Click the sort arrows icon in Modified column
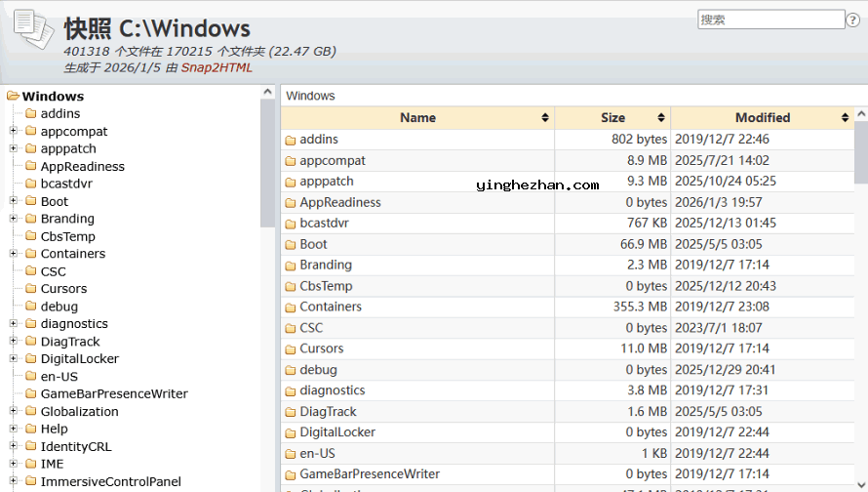This screenshot has height=492, width=868. [845, 118]
